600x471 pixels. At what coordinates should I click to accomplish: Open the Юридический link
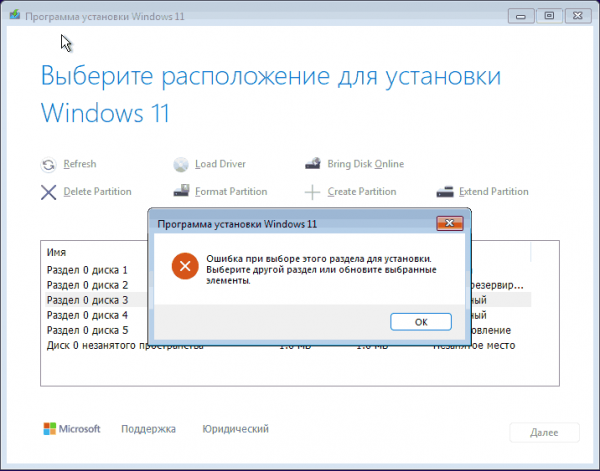pyautogui.click(x=235, y=429)
